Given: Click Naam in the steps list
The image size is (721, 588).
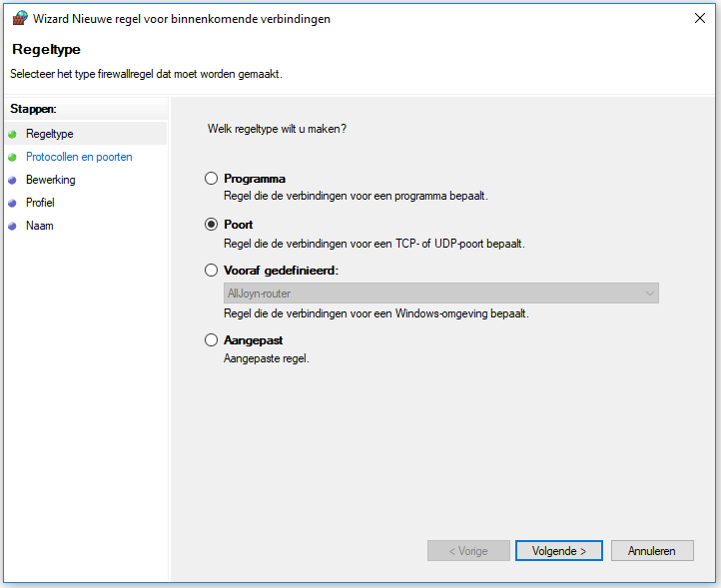Looking at the screenshot, I should (x=40, y=226).
